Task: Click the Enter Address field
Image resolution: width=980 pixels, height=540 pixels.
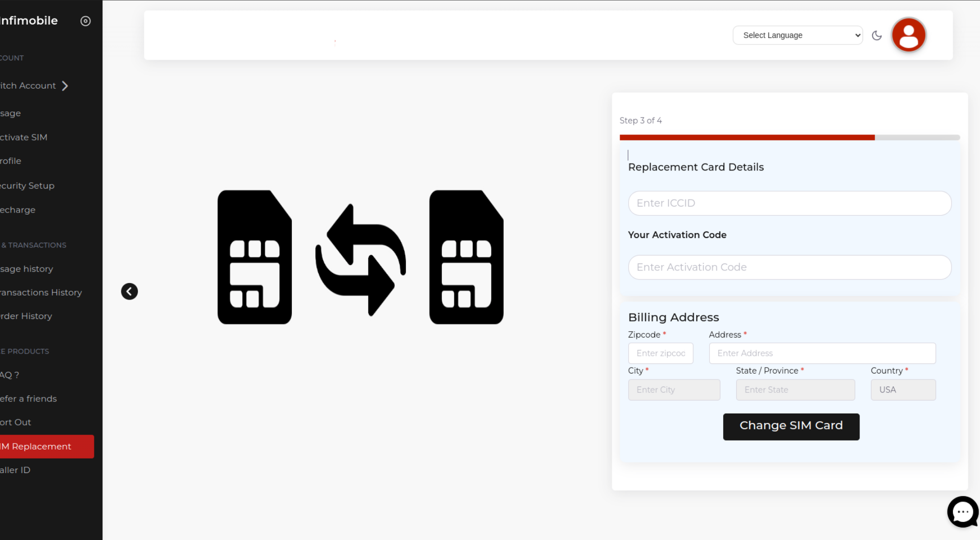Action: pyautogui.click(x=822, y=353)
